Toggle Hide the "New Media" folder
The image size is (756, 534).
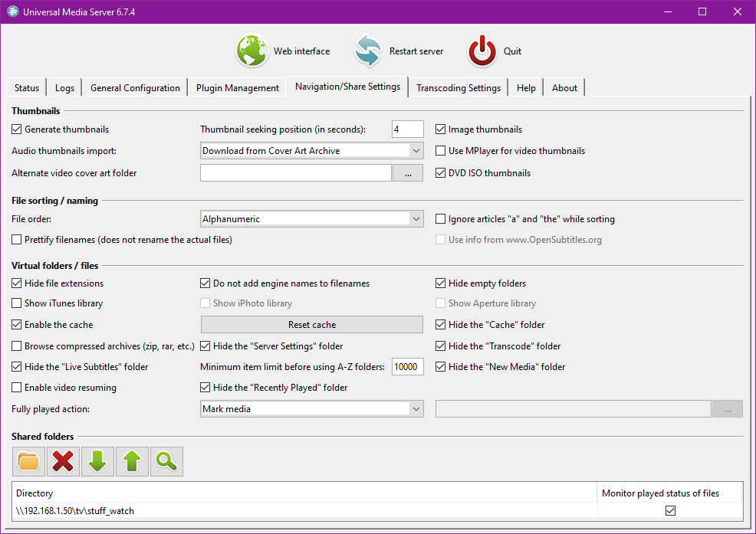pos(440,367)
